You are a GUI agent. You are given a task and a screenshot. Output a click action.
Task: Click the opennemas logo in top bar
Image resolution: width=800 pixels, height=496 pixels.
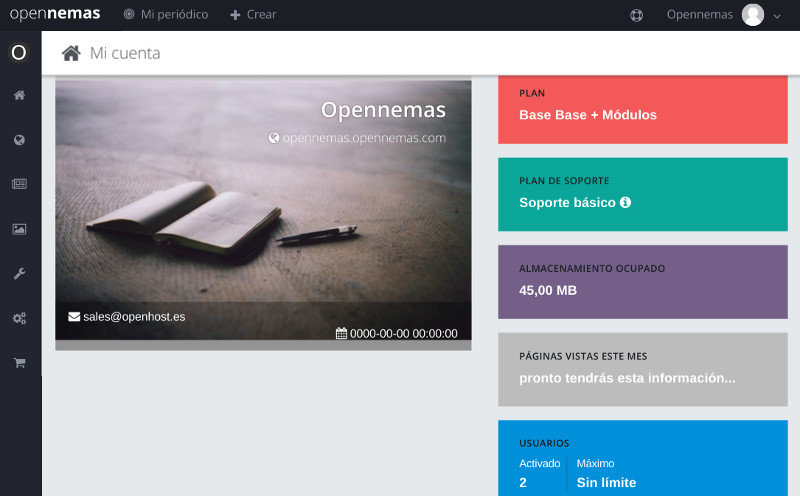[x=55, y=14]
